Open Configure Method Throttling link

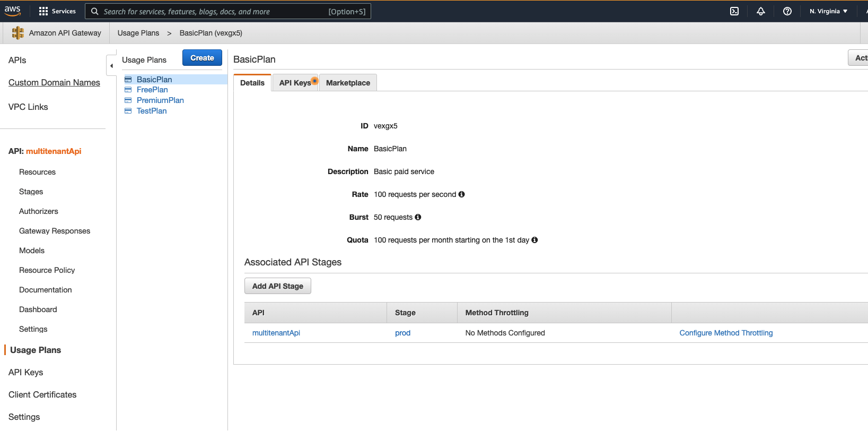click(726, 333)
